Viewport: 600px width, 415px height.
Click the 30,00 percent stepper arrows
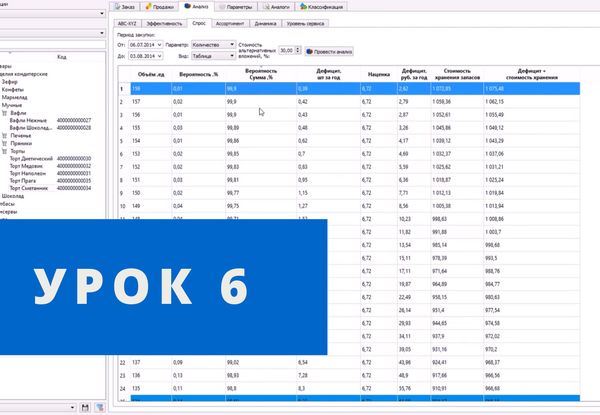(x=298, y=50)
